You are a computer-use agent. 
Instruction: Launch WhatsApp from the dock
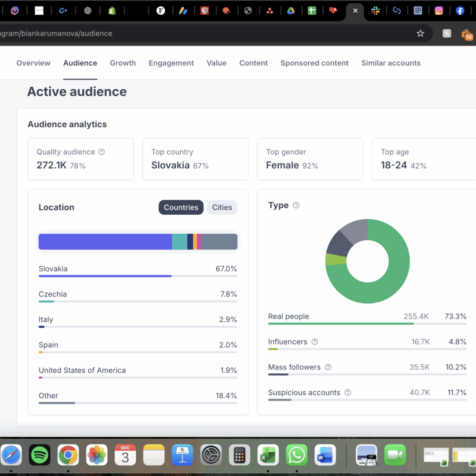coord(296,455)
